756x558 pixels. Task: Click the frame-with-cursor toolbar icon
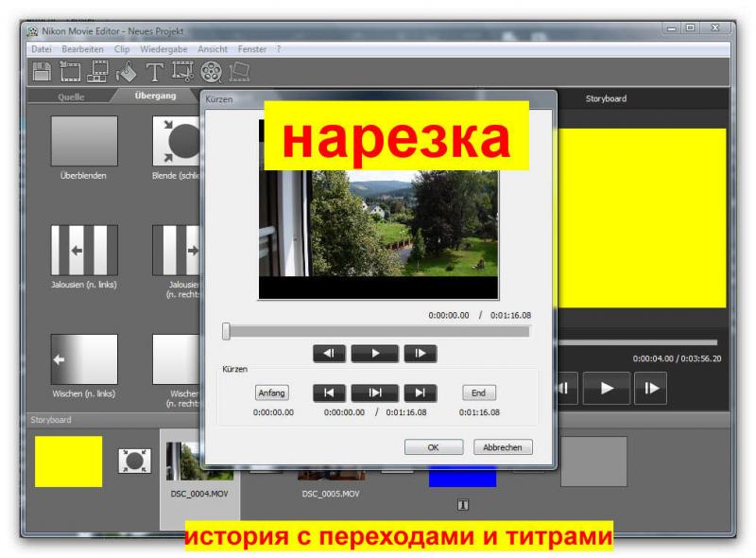[x=182, y=72]
